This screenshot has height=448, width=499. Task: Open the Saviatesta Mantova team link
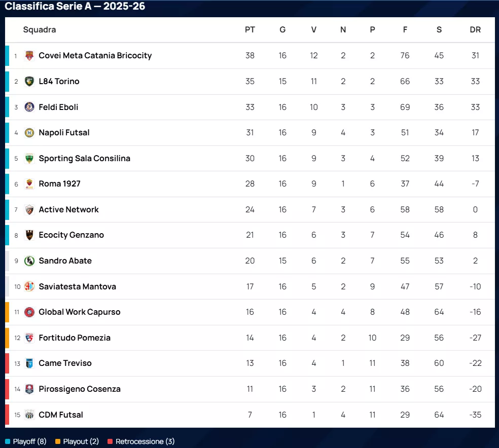tap(77, 286)
